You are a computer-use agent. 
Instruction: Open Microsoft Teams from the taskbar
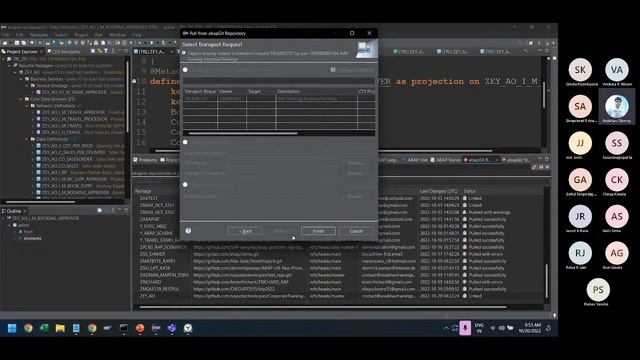coord(172,328)
